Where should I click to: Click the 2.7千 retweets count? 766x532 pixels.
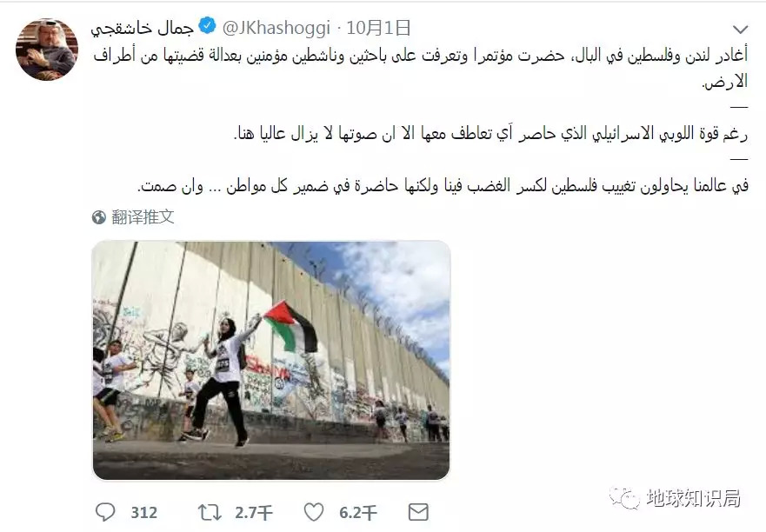pyautogui.click(x=254, y=513)
